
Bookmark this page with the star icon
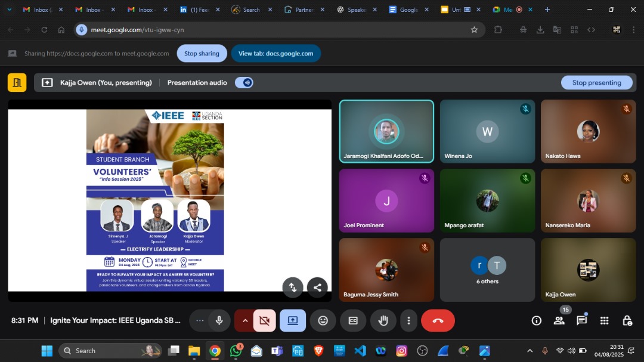475,30
